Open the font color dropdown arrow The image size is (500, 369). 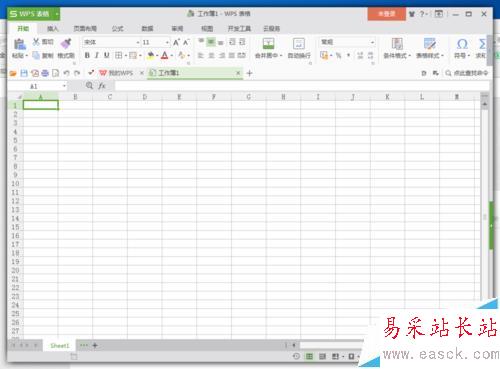[x=172, y=55]
